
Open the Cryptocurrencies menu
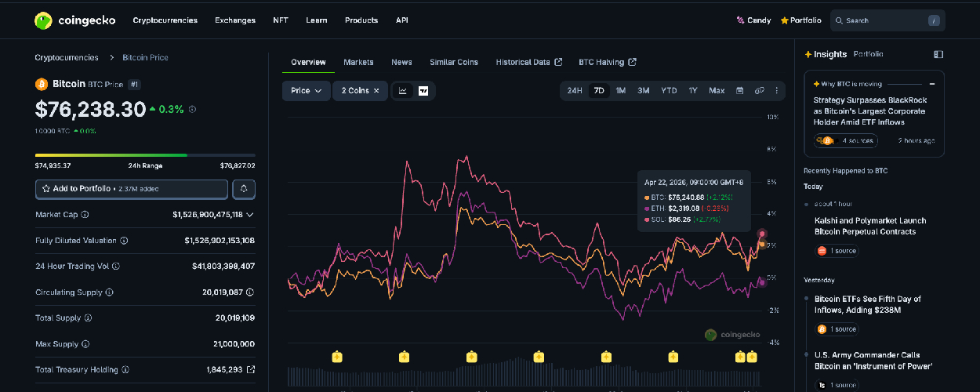click(x=165, y=20)
